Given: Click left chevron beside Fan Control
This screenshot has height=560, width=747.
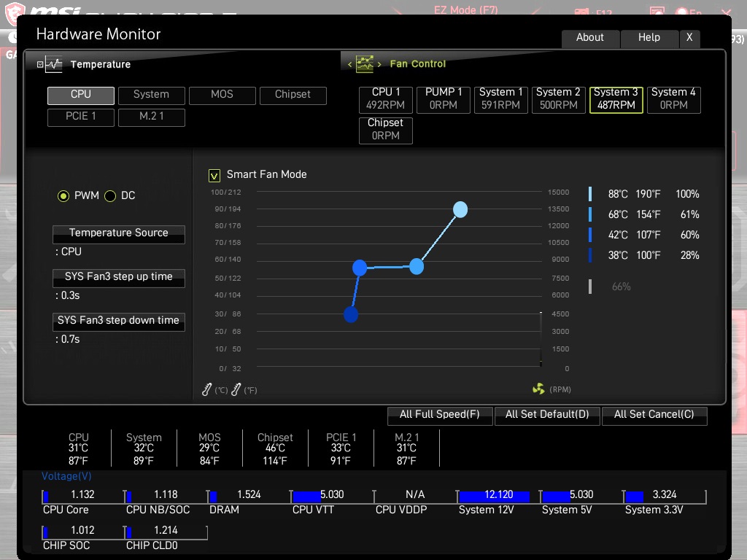Looking at the screenshot, I should (x=349, y=64).
